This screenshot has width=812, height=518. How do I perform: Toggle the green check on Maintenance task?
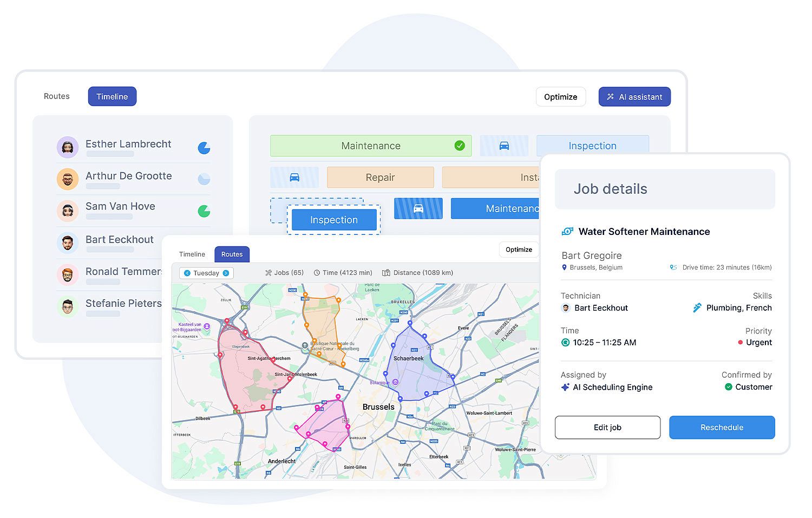click(460, 146)
